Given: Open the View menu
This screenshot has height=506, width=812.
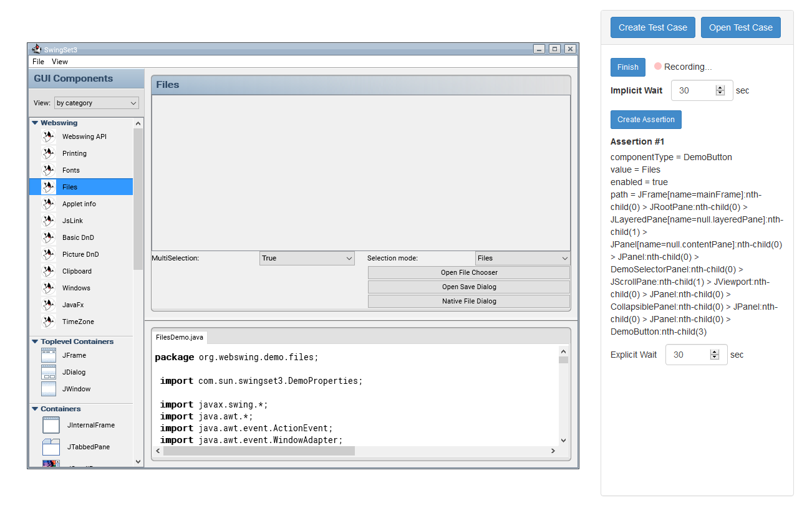Looking at the screenshot, I should coord(60,62).
